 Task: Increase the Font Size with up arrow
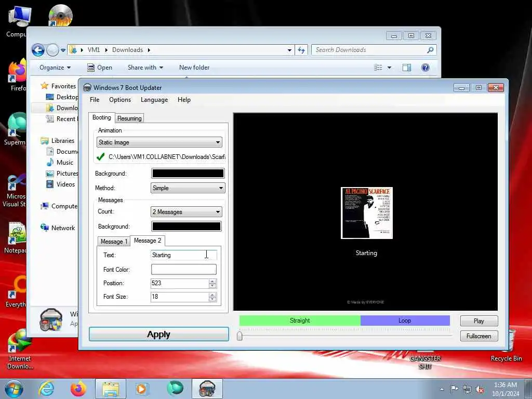click(x=212, y=295)
